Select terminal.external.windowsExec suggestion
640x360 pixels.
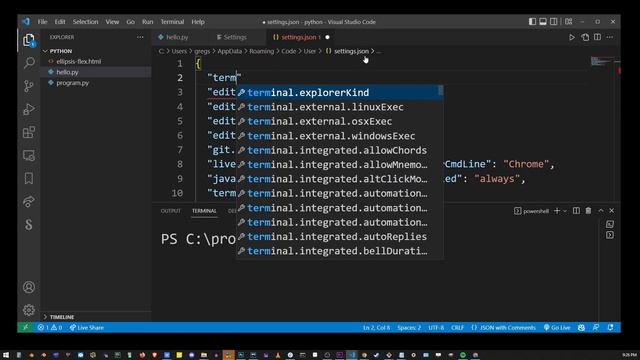(x=340, y=136)
